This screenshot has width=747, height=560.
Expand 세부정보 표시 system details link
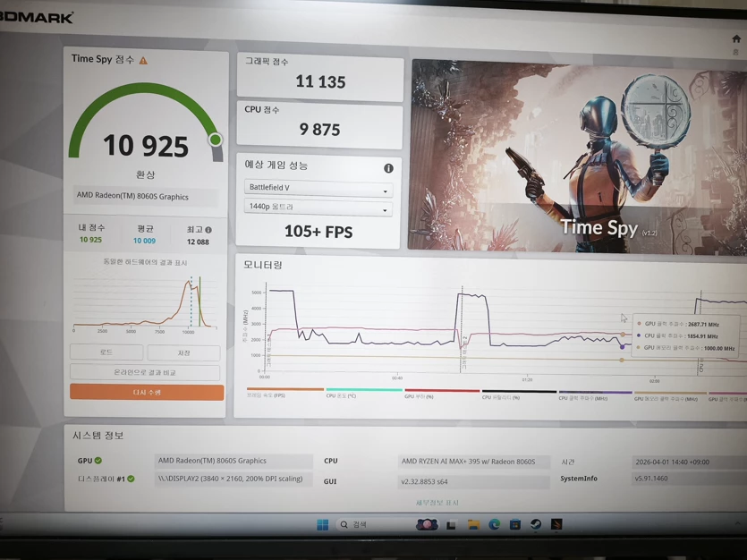[437, 503]
